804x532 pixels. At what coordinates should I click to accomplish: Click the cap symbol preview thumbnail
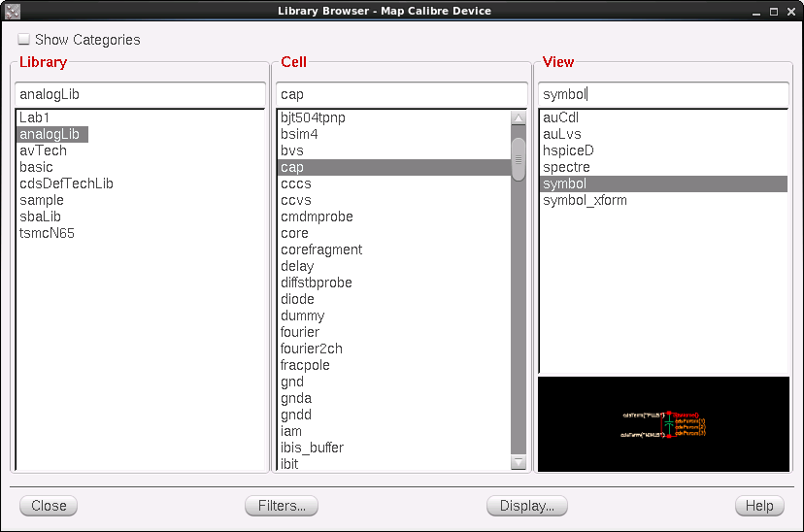coord(663,424)
